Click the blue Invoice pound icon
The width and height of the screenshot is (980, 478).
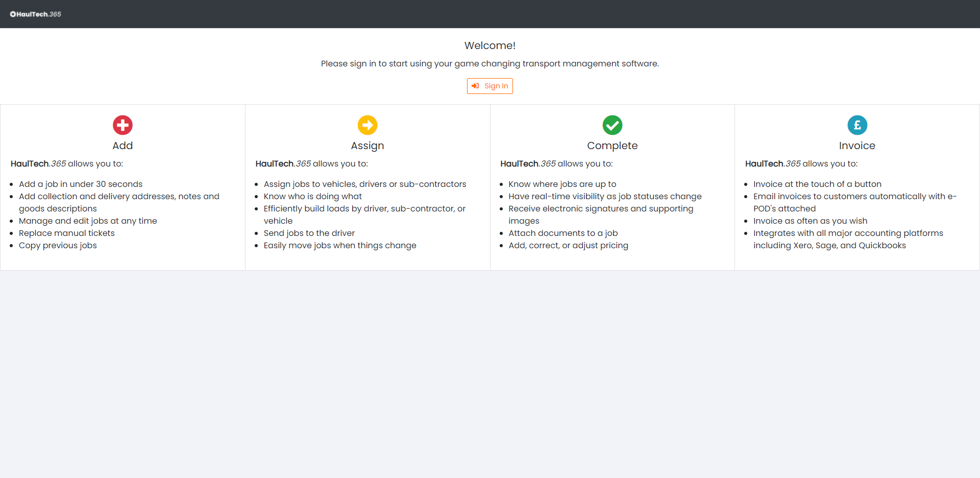tap(857, 125)
